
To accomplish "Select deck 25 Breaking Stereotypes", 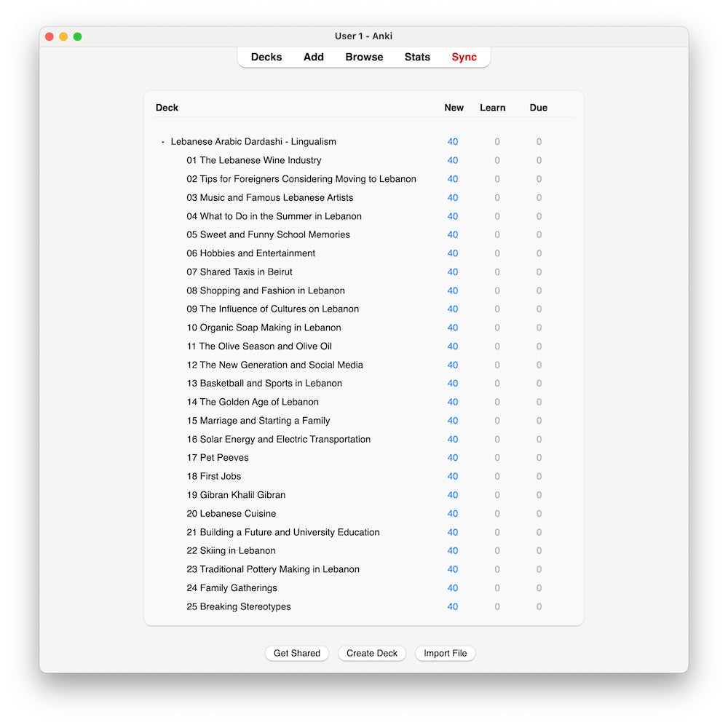I will (x=238, y=606).
